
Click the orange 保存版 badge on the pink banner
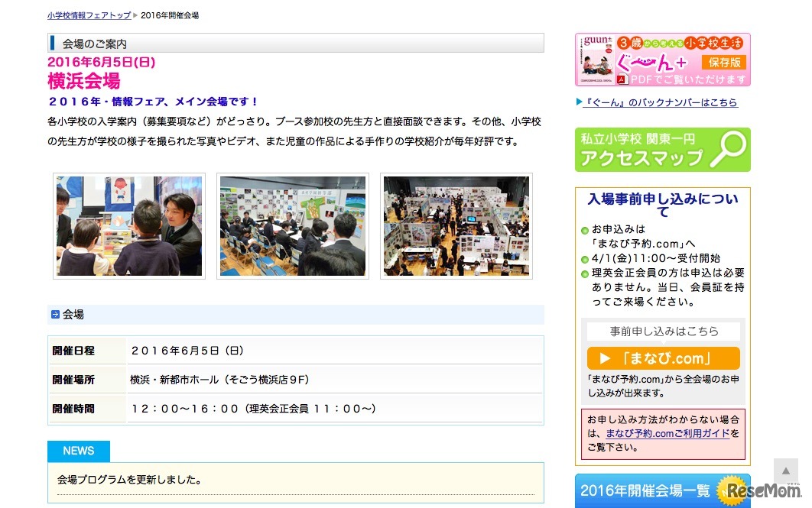724,61
